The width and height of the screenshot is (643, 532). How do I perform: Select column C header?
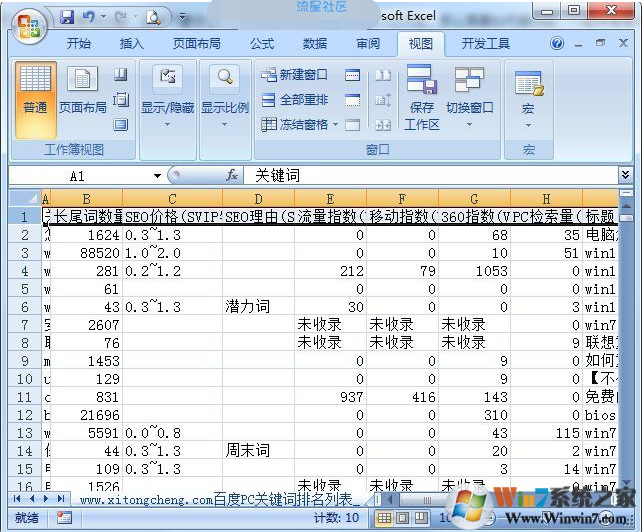172,199
